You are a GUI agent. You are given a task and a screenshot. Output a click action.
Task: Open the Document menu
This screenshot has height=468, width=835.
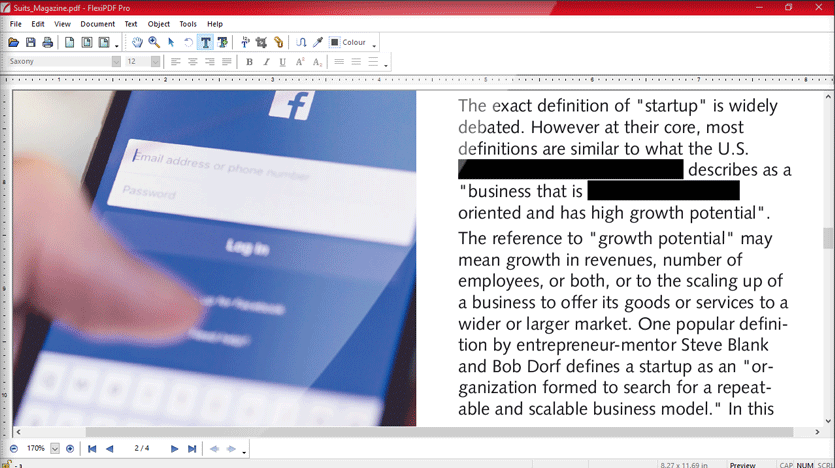[97, 24]
